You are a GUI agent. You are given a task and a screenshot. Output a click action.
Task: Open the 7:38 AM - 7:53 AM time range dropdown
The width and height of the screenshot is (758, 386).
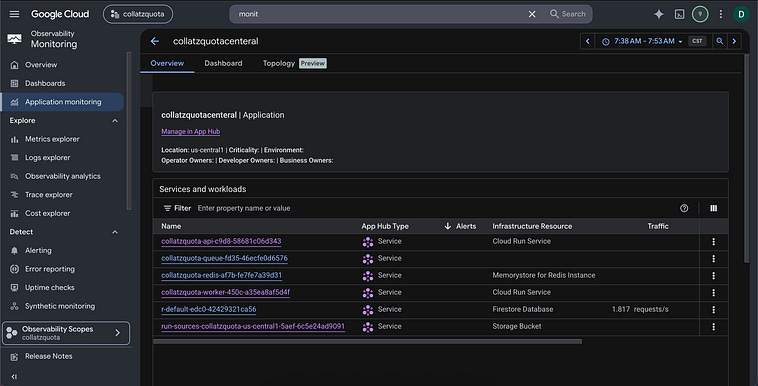click(641, 41)
